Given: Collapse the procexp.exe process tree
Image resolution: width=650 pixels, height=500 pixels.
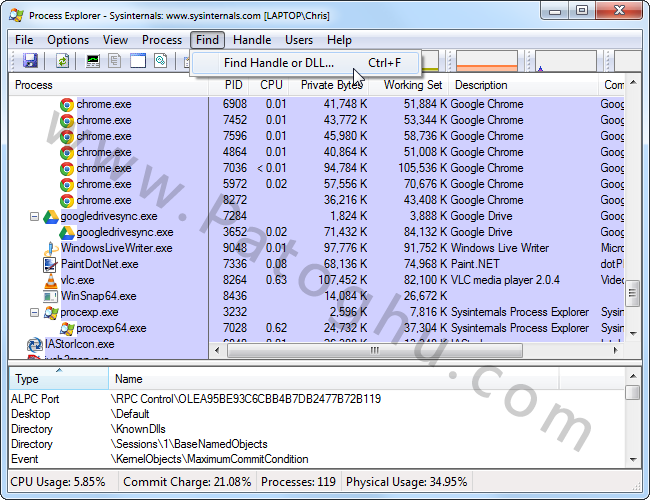Looking at the screenshot, I should (34, 312).
